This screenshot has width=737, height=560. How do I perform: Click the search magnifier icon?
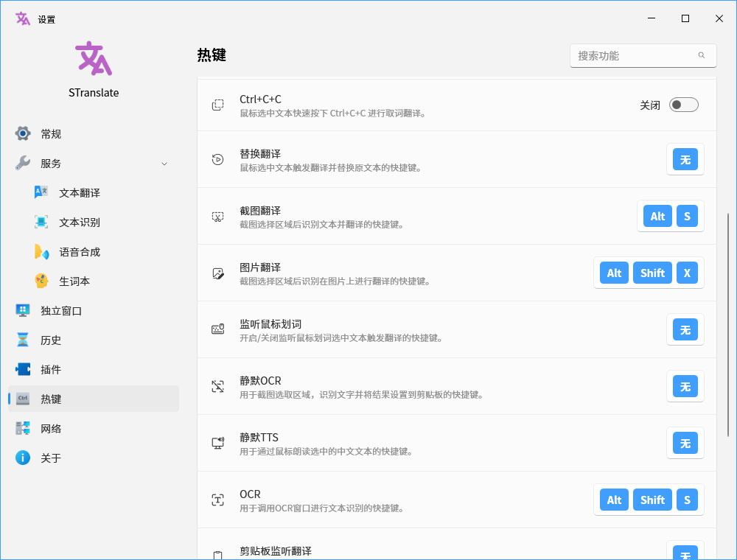[x=702, y=55]
